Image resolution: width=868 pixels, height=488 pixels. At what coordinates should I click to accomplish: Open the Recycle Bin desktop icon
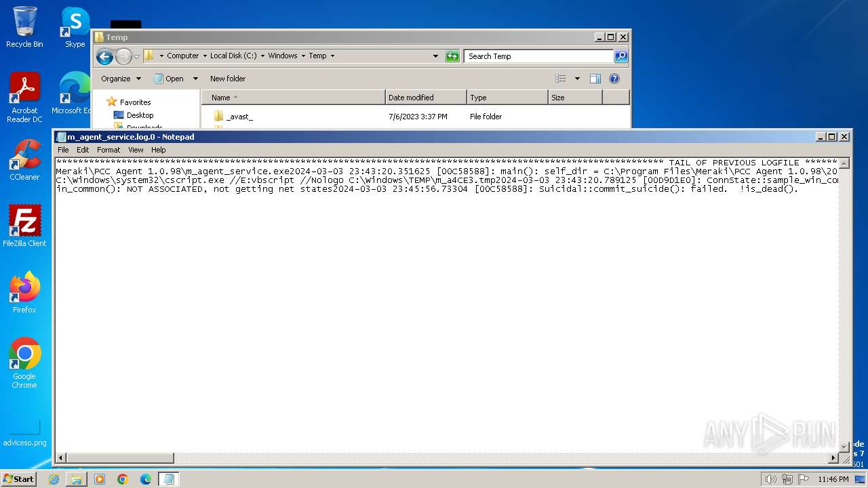24,27
